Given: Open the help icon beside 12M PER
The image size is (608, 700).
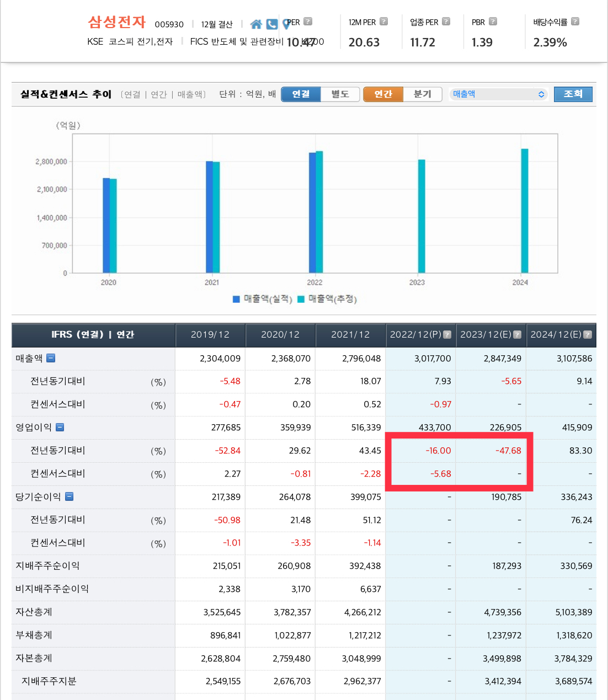Looking at the screenshot, I should click(x=383, y=22).
